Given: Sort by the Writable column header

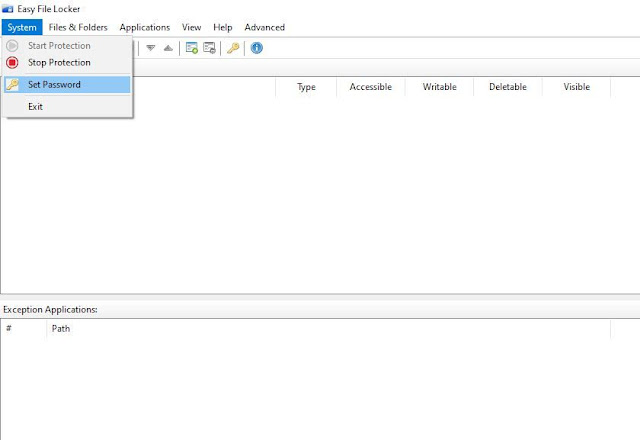Looking at the screenshot, I should pyautogui.click(x=440, y=87).
